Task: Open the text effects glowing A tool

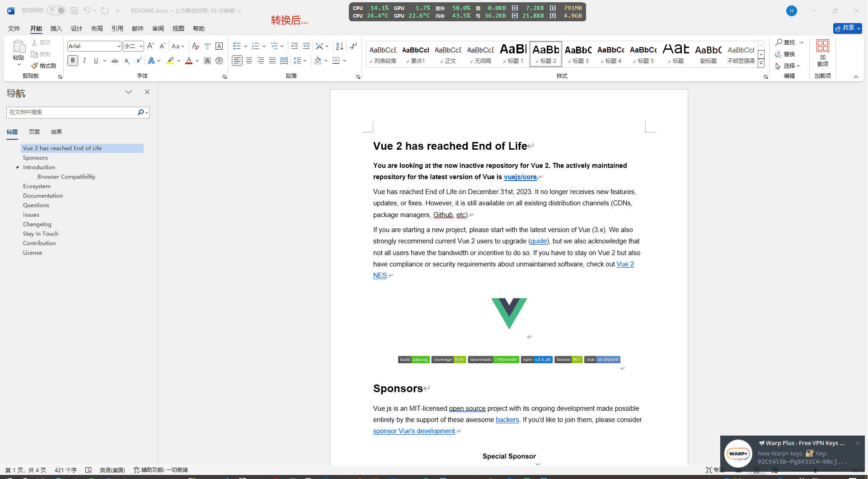Action: tap(151, 61)
